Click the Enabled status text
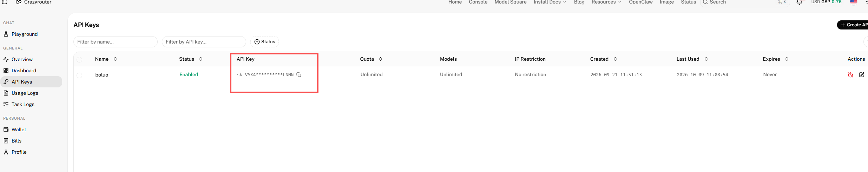868x172 pixels. 189,74
